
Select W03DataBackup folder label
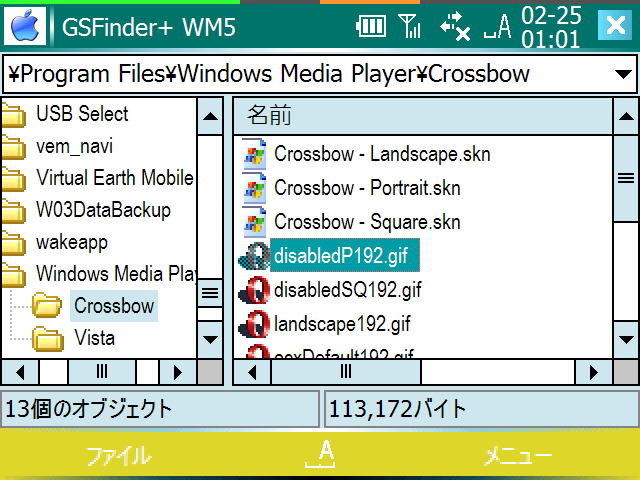click(103, 210)
